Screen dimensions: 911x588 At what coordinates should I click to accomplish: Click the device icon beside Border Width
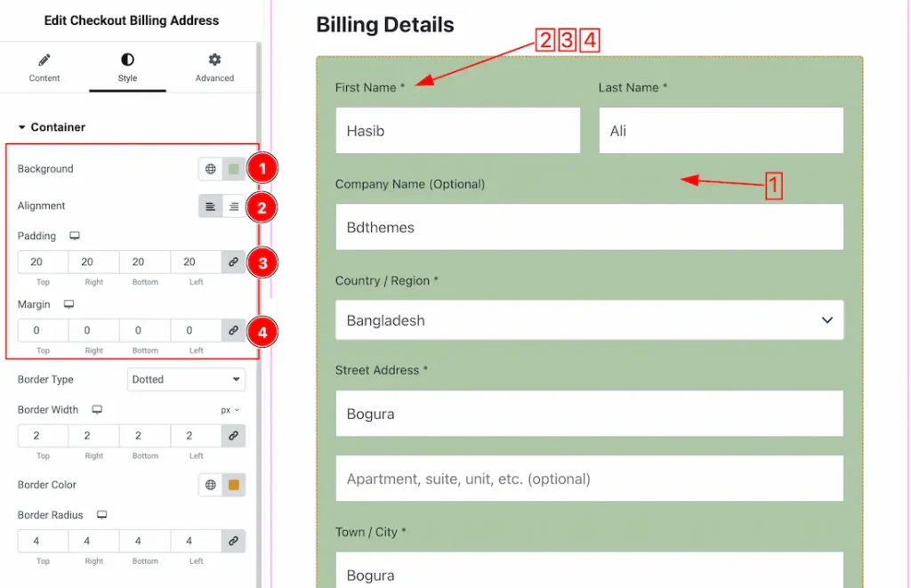click(97, 410)
